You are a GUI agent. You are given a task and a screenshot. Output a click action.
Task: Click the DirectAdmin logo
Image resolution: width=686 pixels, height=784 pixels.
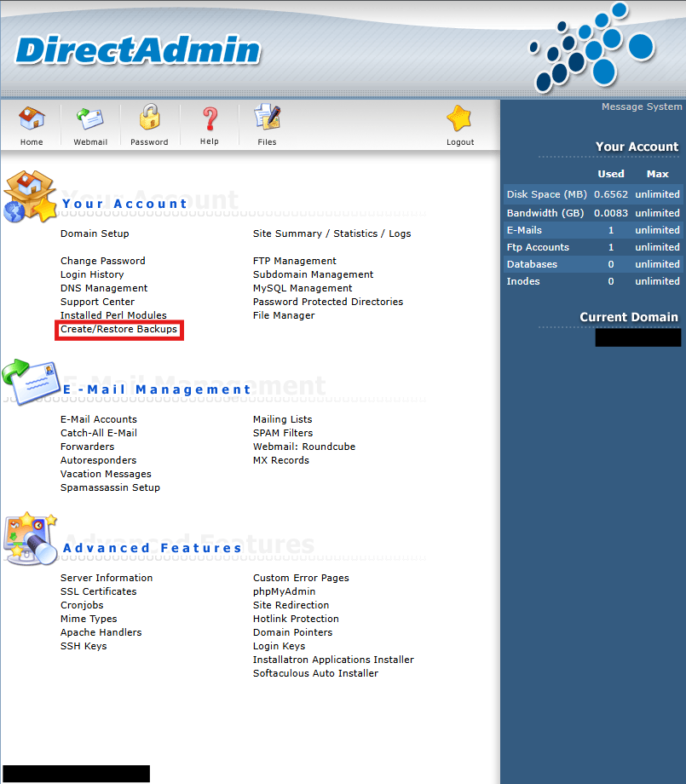point(138,50)
